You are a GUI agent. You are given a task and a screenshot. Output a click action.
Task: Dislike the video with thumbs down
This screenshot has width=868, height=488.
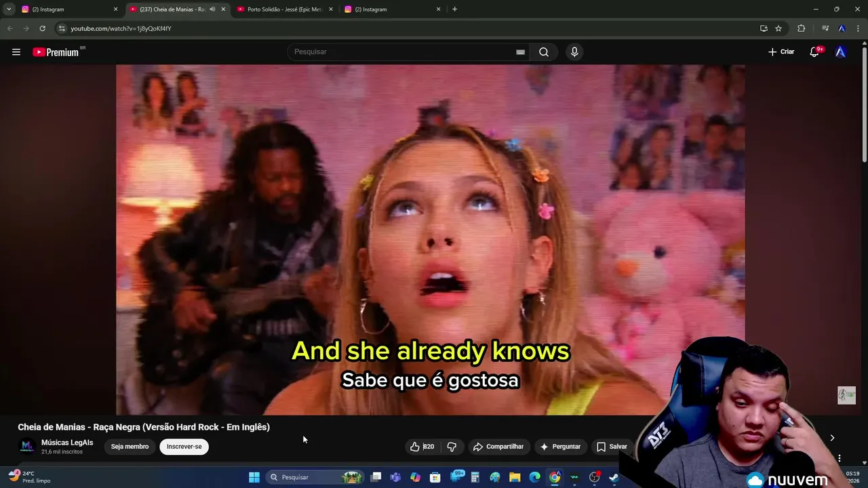452,447
